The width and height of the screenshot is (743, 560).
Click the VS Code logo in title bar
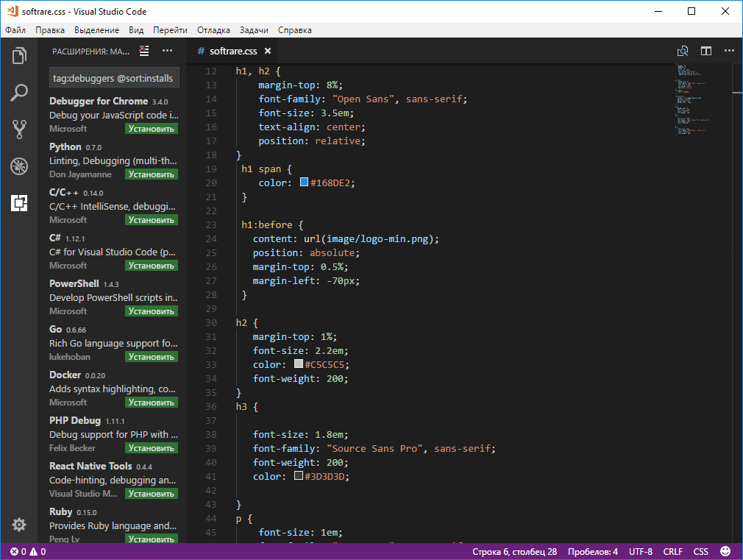[x=13, y=11]
